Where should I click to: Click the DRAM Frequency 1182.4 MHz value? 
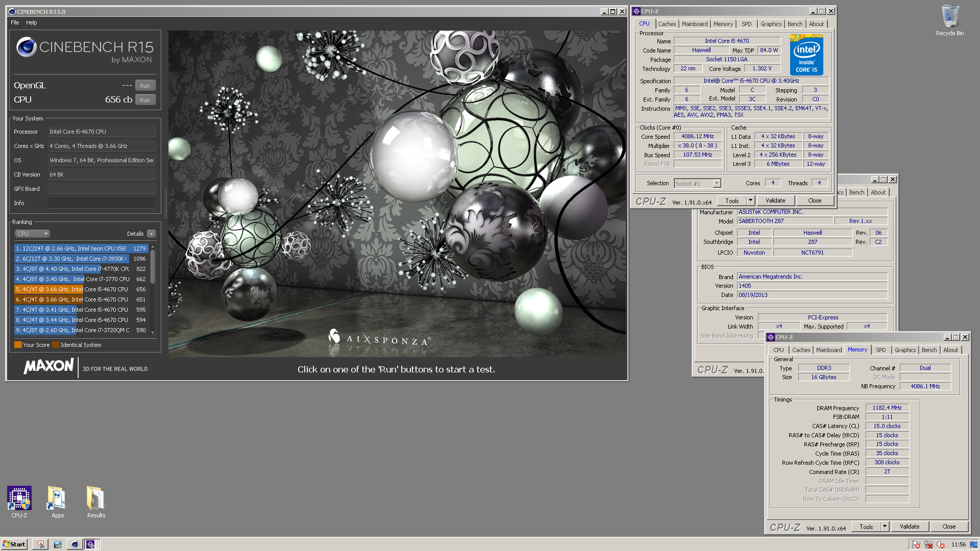click(887, 408)
